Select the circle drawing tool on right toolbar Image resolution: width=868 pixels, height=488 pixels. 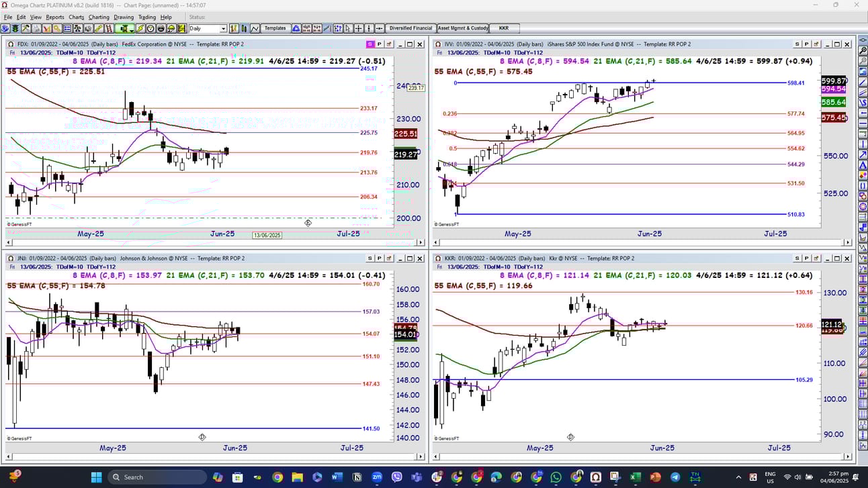(x=862, y=207)
